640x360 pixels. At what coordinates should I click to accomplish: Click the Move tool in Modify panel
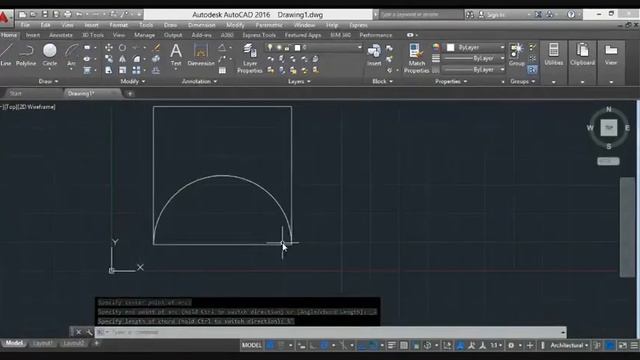[x=109, y=48]
